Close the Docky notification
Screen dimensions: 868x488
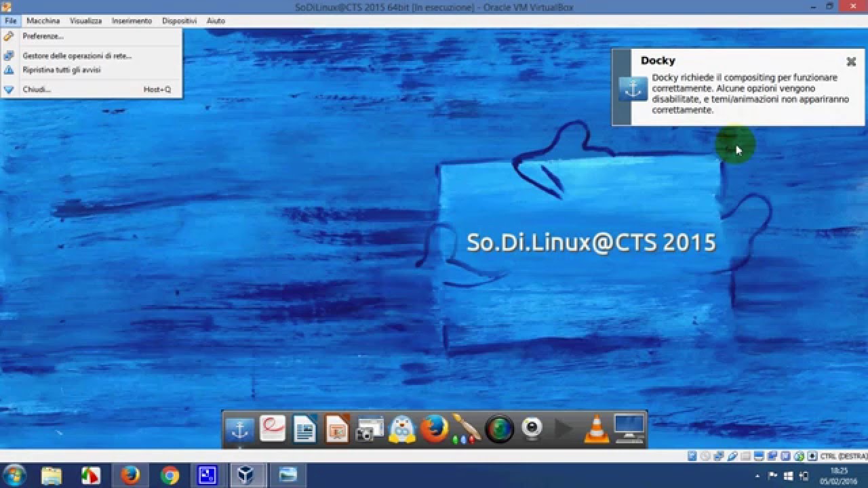[851, 62]
